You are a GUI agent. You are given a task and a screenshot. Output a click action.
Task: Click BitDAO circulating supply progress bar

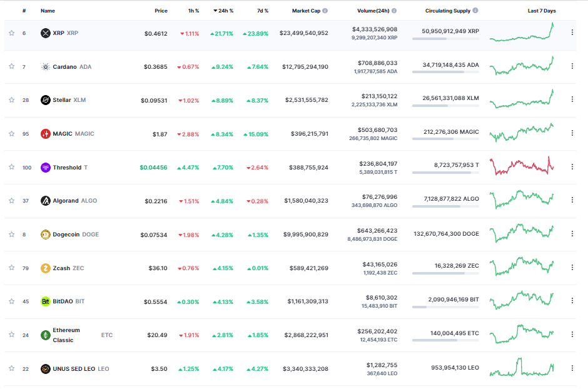pos(445,307)
